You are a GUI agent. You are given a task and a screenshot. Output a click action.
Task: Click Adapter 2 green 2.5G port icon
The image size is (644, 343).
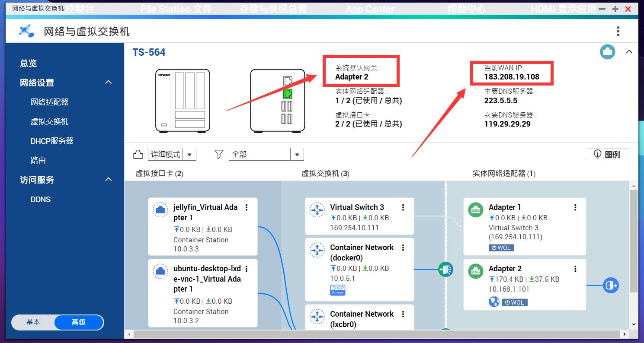tap(476, 271)
